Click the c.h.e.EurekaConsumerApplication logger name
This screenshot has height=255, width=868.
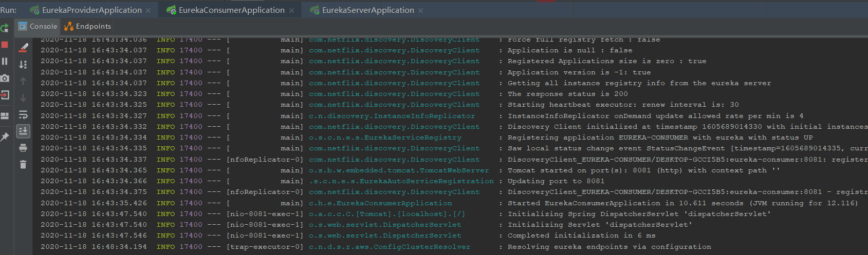click(x=380, y=203)
